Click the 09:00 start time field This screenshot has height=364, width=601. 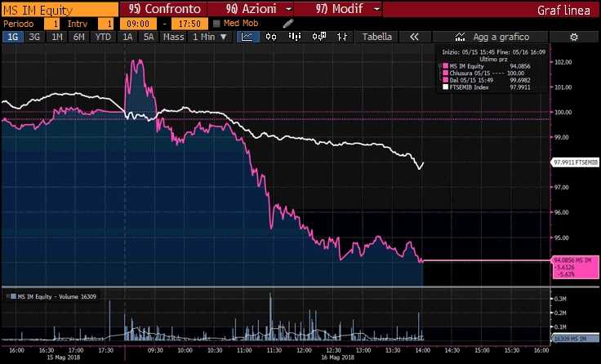138,24
